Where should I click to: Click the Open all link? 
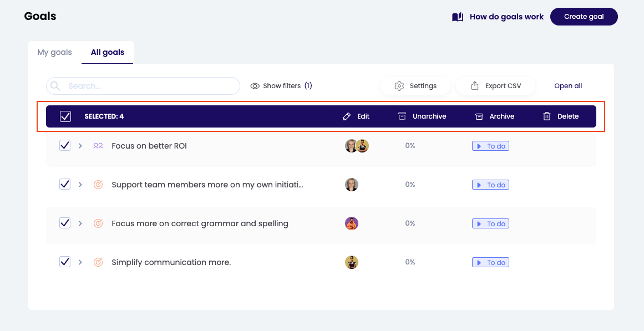coord(568,86)
